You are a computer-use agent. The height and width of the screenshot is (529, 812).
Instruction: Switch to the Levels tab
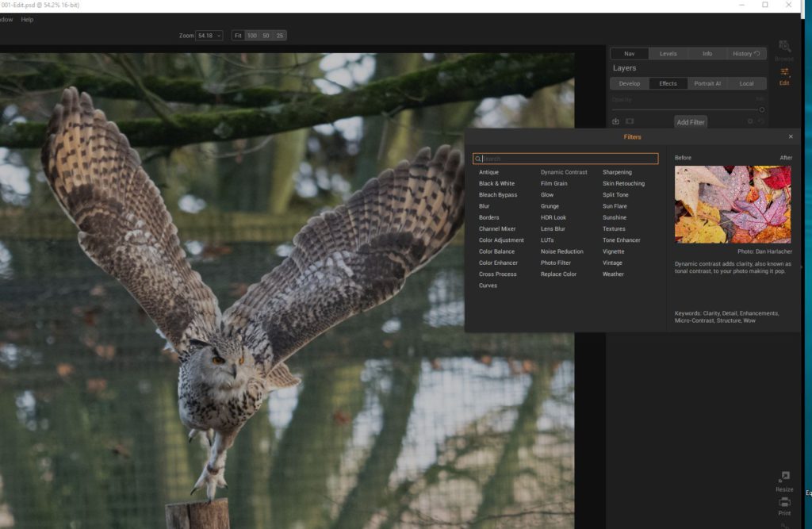point(668,53)
